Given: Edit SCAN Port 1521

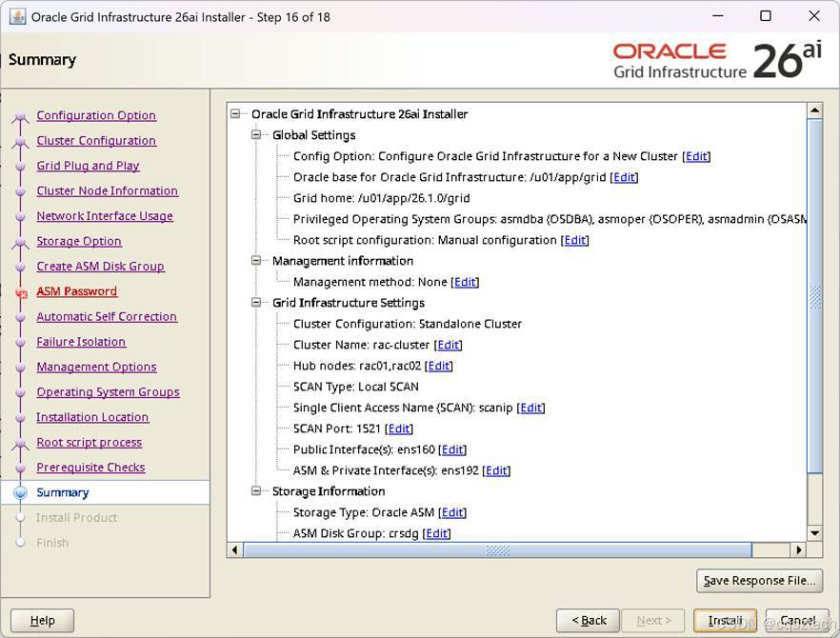Looking at the screenshot, I should (398, 429).
